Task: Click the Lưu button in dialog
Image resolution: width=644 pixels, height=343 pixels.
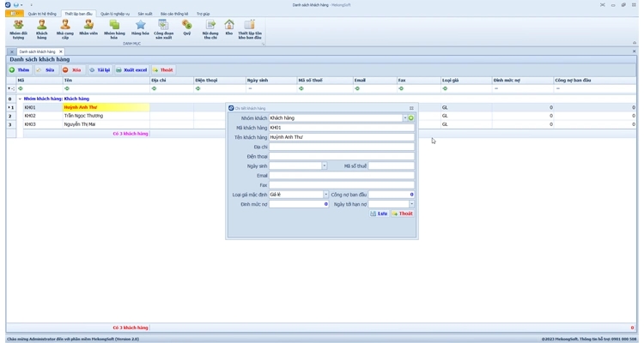Action: pyautogui.click(x=379, y=214)
